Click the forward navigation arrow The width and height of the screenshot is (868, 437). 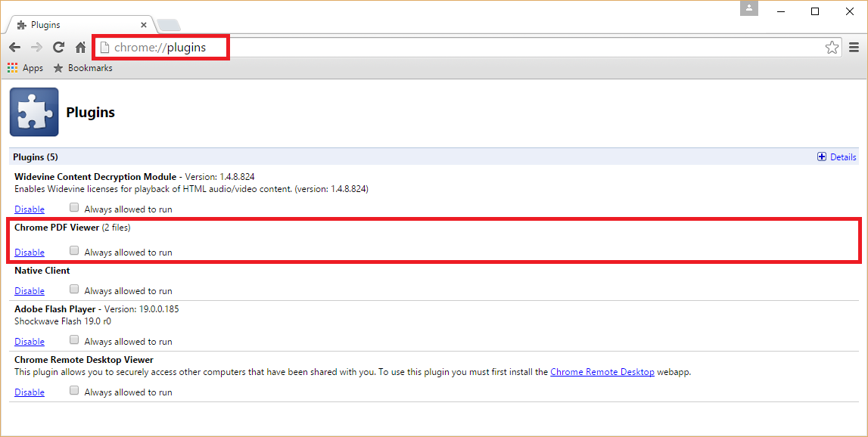(x=36, y=48)
